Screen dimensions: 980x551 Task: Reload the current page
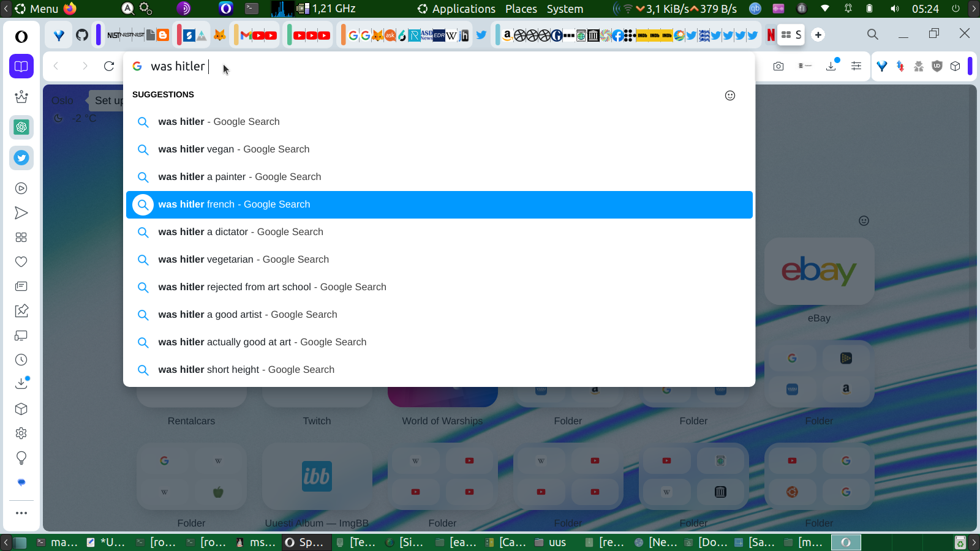tap(109, 66)
